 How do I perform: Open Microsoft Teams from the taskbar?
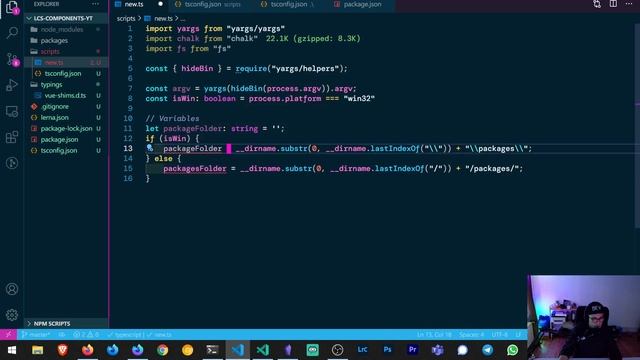(x=438, y=350)
